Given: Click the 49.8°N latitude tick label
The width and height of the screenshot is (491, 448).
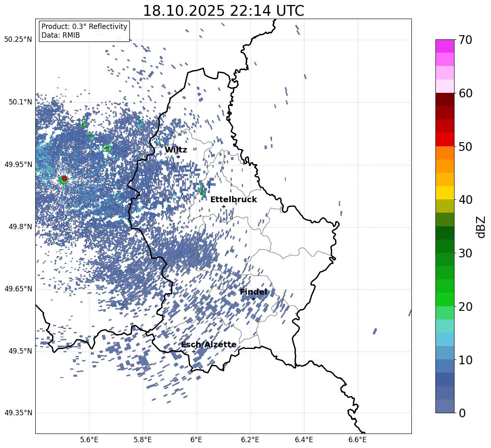Looking at the screenshot, I should [20, 227].
